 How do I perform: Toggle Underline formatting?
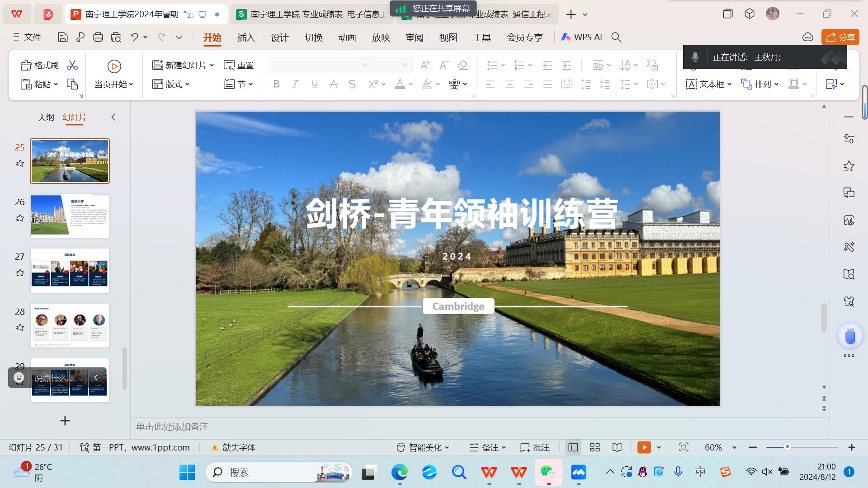[x=314, y=84]
